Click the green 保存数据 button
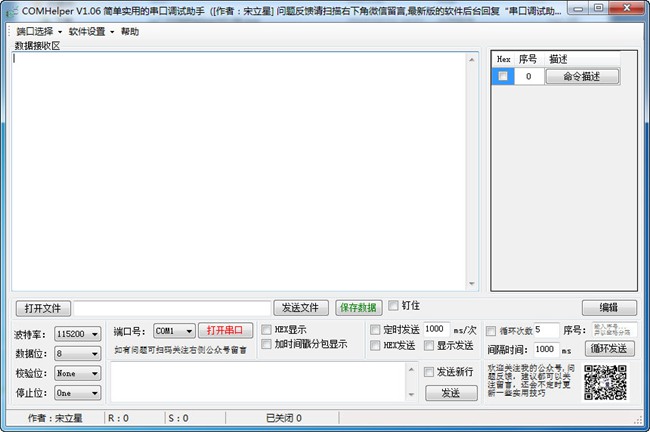This screenshot has height=432, width=650. pyautogui.click(x=358, y=308)
